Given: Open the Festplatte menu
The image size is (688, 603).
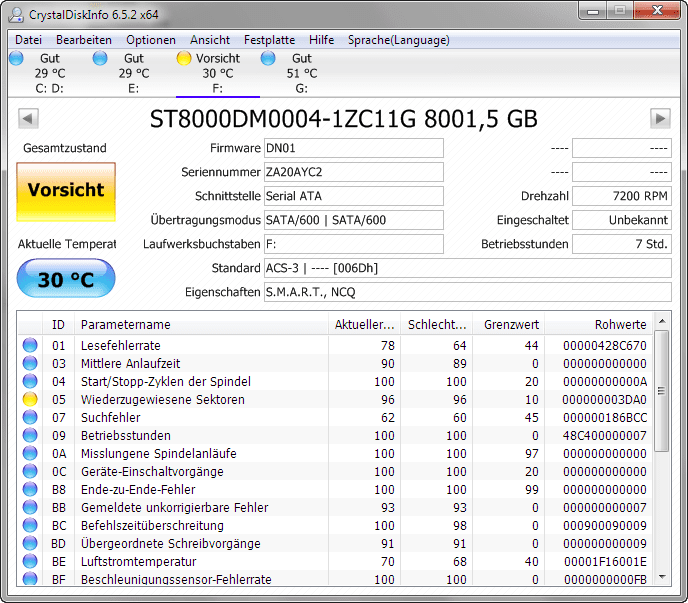Looking at the screenshot, I should click(x=269, y=40).
